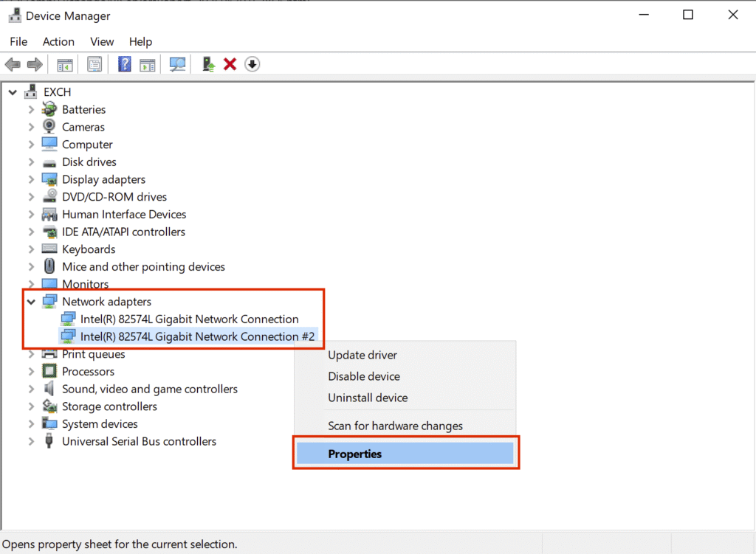Viewport: 756px width, 554px height.
Task: Click Scan for hardware changes toolbar icon
Action: click(178, 65)
